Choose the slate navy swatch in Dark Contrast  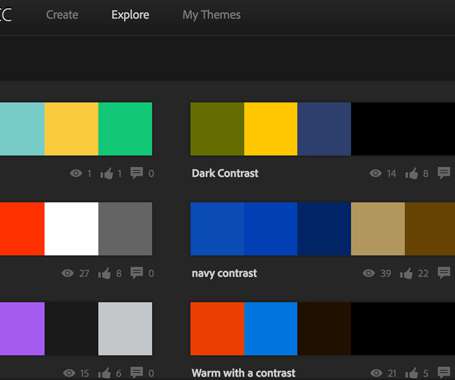click(x=324, y=129)
